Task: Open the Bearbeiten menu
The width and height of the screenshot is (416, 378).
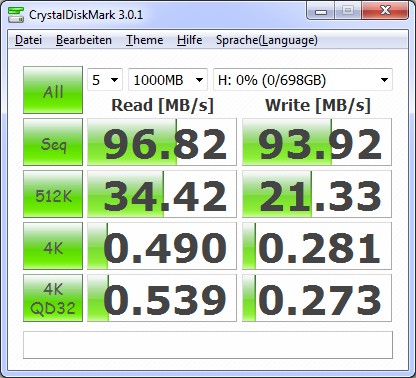Action: click(84, 40)
